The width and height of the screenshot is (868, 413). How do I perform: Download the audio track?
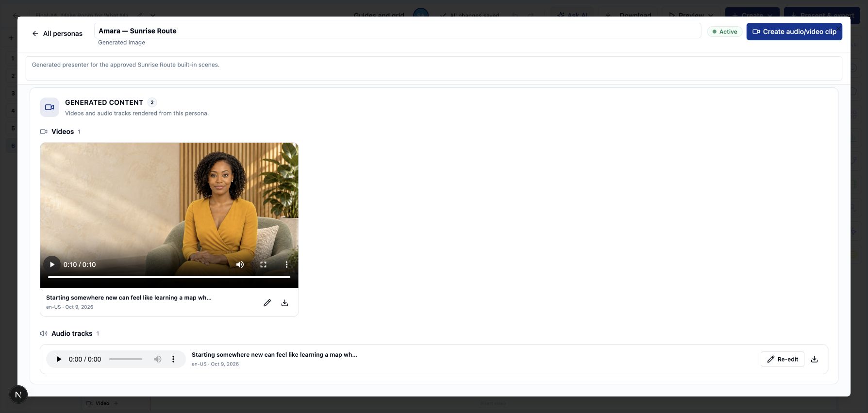pos(814,359)
